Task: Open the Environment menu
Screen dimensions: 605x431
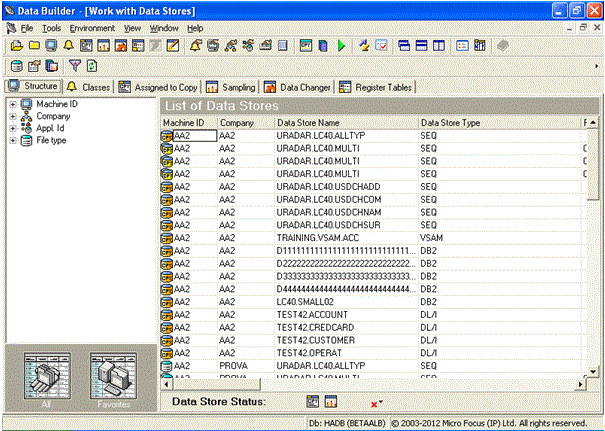Action: click(x=92, y=28)
